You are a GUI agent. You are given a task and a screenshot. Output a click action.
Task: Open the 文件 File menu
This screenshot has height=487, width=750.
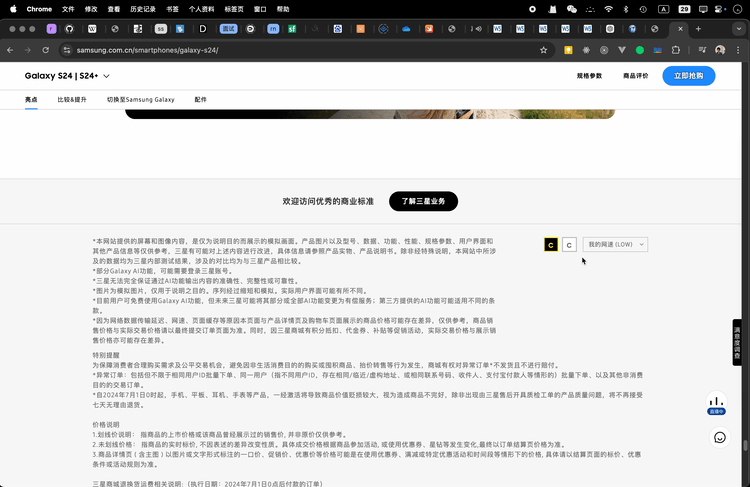coord(68,9)
